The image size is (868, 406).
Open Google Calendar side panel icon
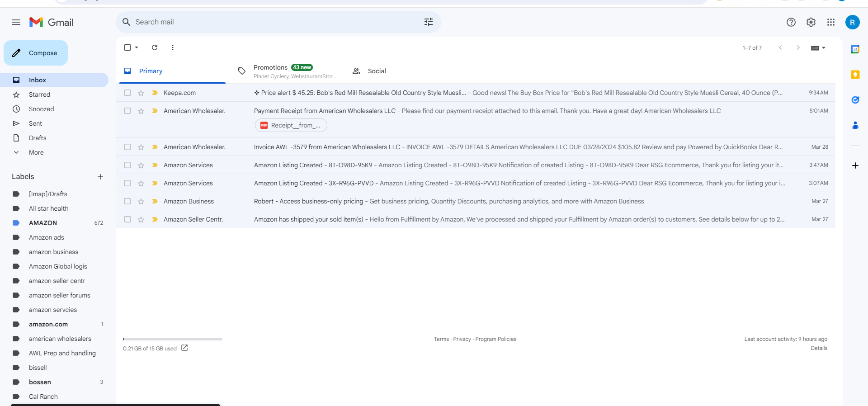(x=855, y=49)
